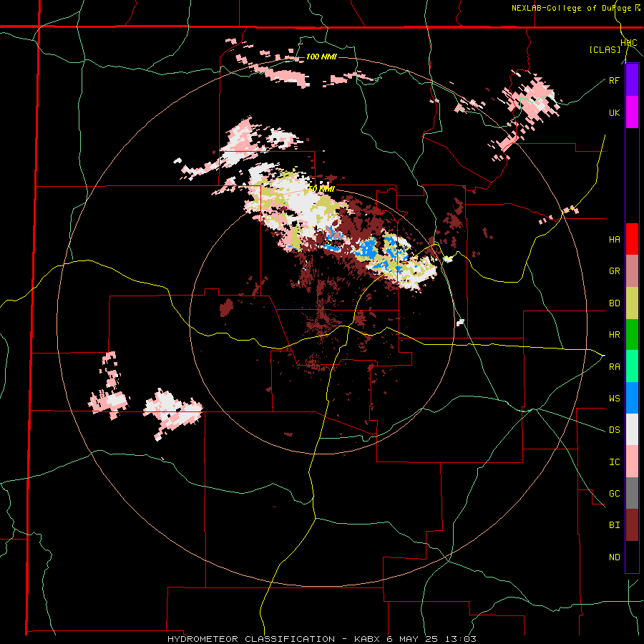The image size is (644, 644).
Task: Click the "GC" legend label
Action: [x=614, y=494]
